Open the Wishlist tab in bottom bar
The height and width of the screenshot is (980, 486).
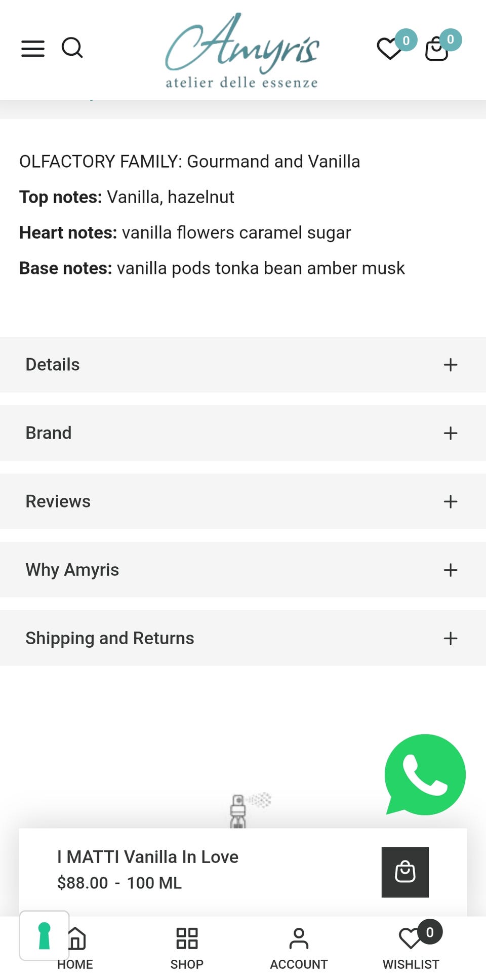[x=411, y=948]
